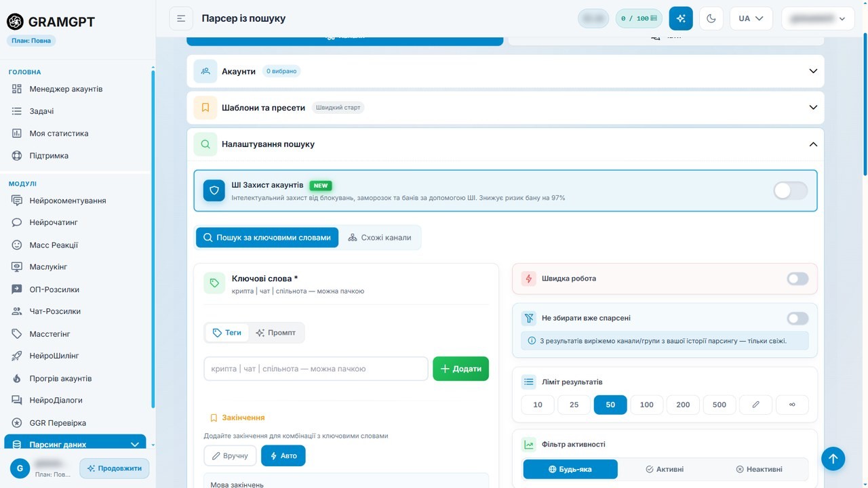Click the Продовжити plan button
The height and width of the screenshot is (488, 868).
[115, 468]
